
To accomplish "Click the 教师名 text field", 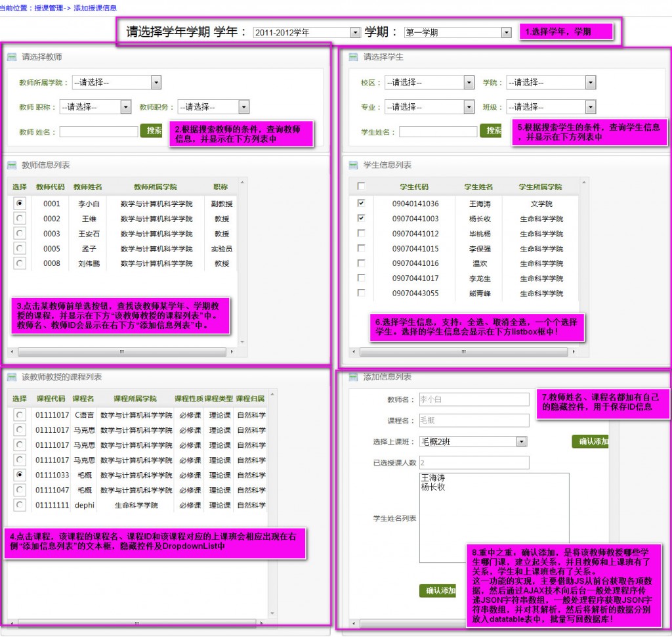I will [x=474, y=399].
